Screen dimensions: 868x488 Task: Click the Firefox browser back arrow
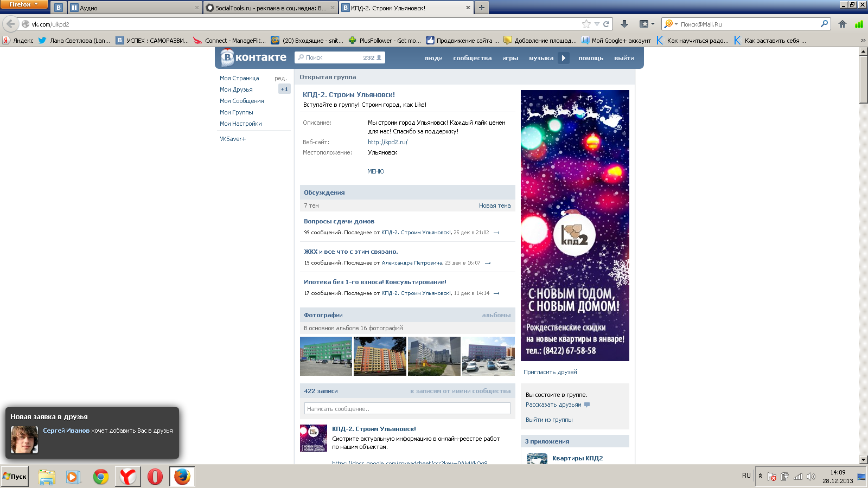[10, 24]
